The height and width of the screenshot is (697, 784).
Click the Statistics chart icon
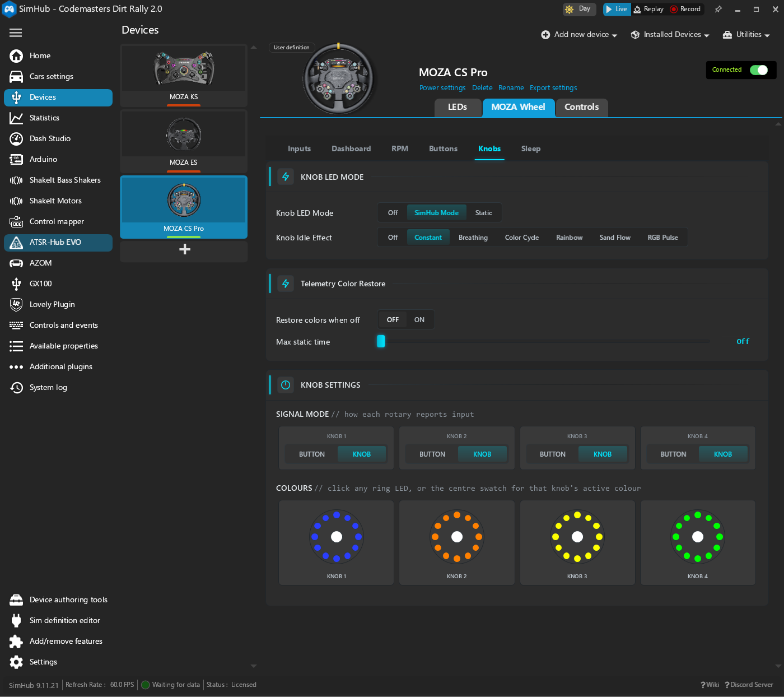(x=16, y=118)
